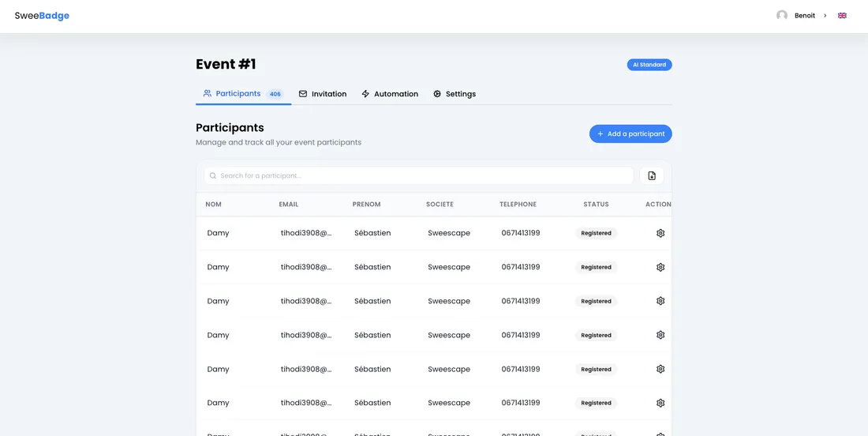Click the EMAIL column header
The height and width of the screenshot is (436, 868).
pyautogui.click(x=288, y=205)
